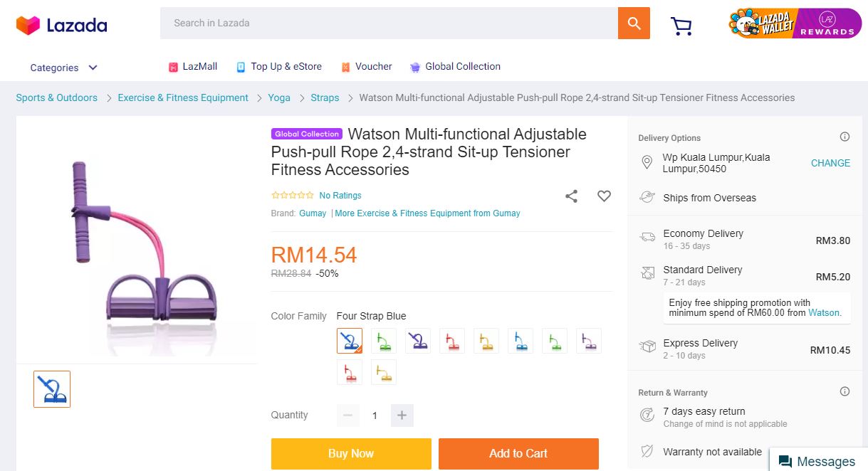Select the Four Strap Blue color swatch
The width and height of the screenshot is (868, 471).
coord(350,341)
